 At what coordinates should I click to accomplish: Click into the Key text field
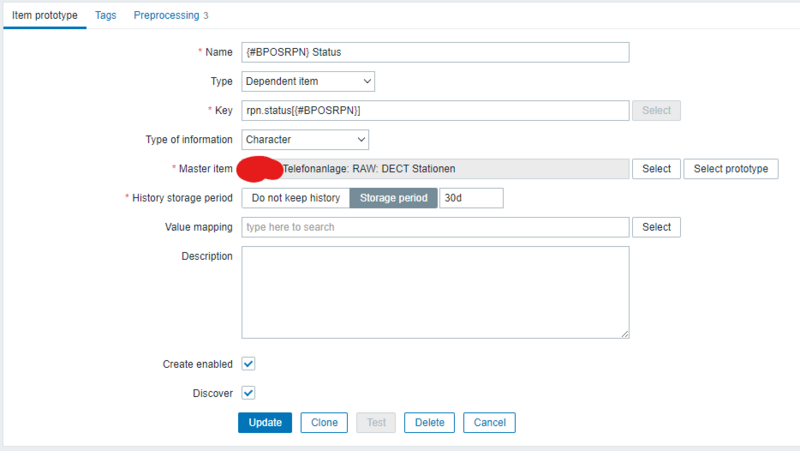point(435,110)
